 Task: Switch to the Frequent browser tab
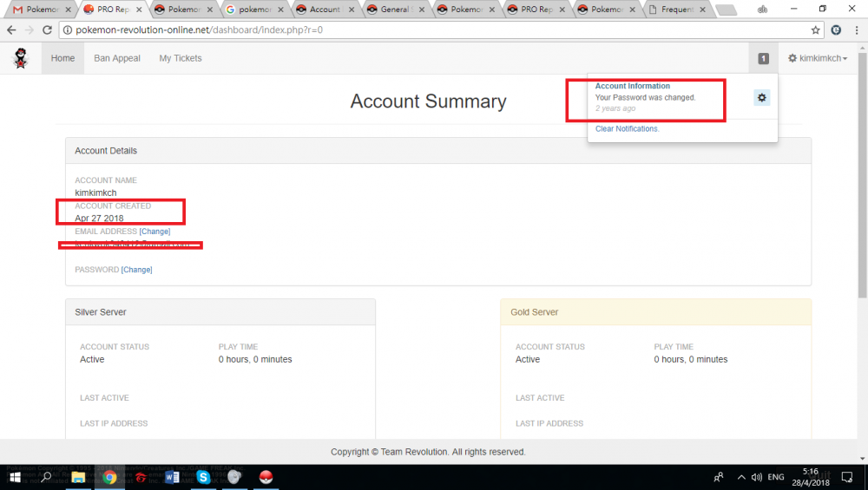tap(677, 10)
